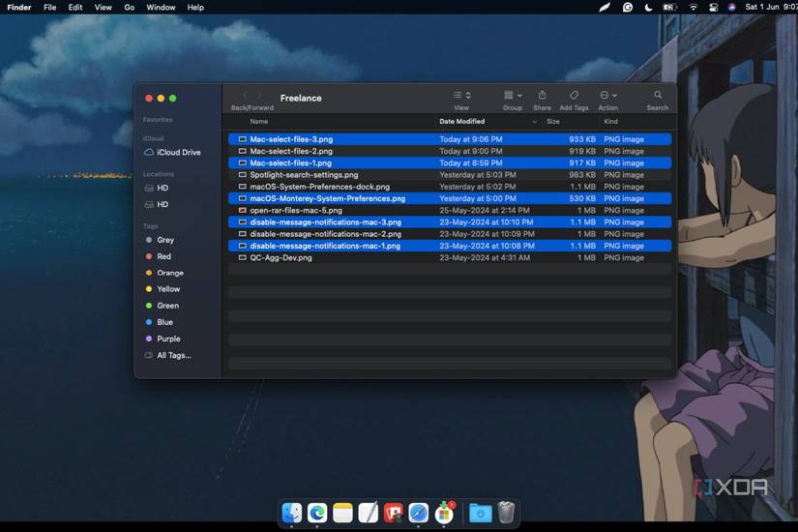Open the Microsoft app with badge in Dock
This screenshot has height=532, width=798.
pos(444,513)
